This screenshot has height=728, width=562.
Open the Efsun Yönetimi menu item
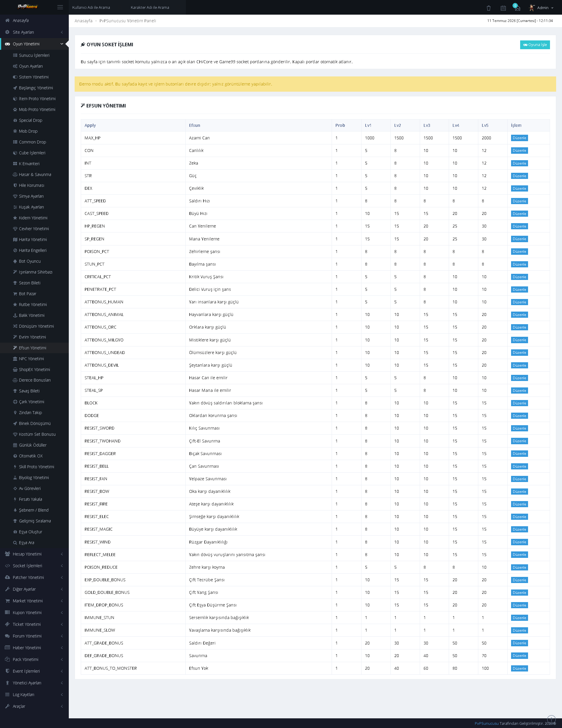pos(34,348)
